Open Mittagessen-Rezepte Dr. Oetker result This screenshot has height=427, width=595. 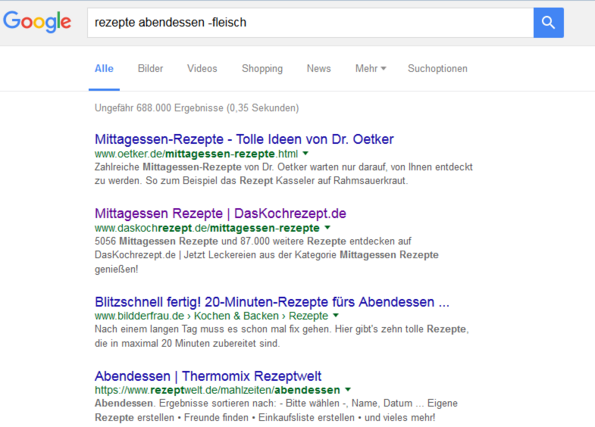244,139
